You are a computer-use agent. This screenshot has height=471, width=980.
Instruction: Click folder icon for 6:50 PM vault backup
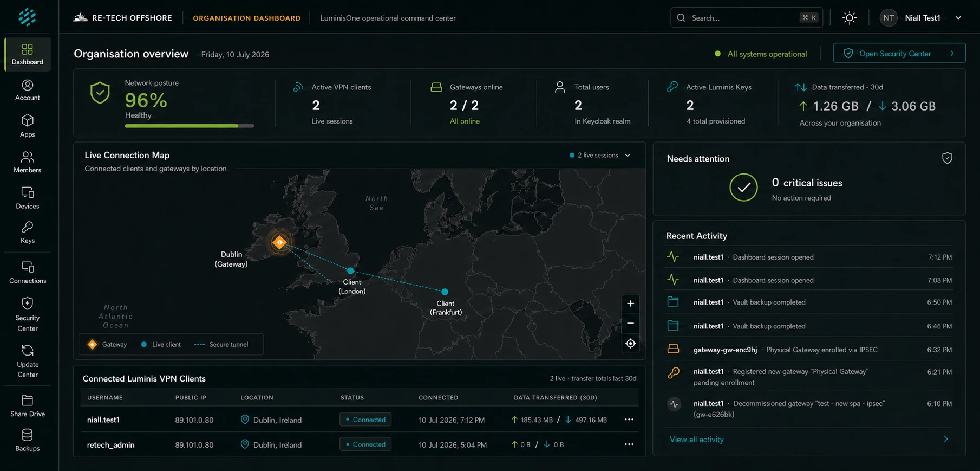(x=673, y=302)
